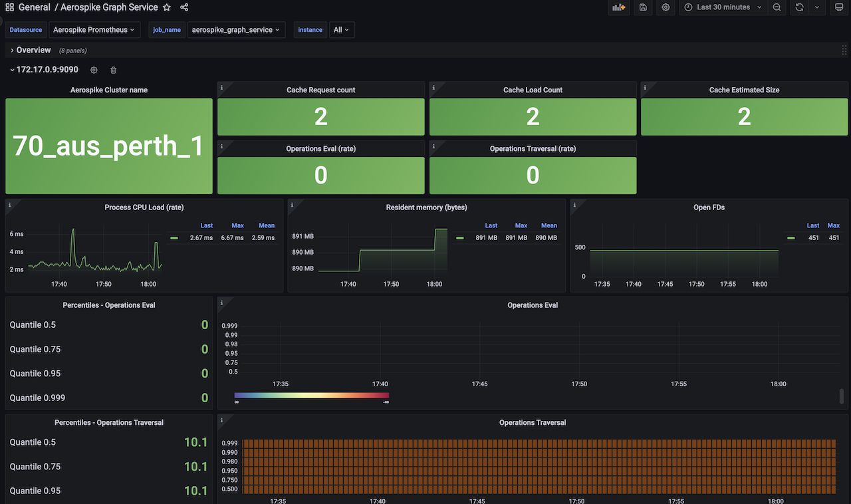Open the instance dropdown set to All
The image size is (851, 504).
tap(342, 30)
